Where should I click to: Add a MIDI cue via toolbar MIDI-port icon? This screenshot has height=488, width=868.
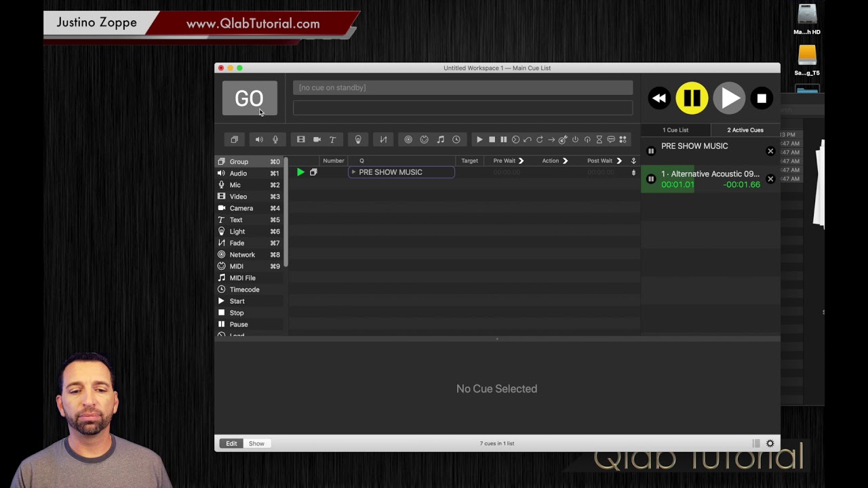point(424,140)
